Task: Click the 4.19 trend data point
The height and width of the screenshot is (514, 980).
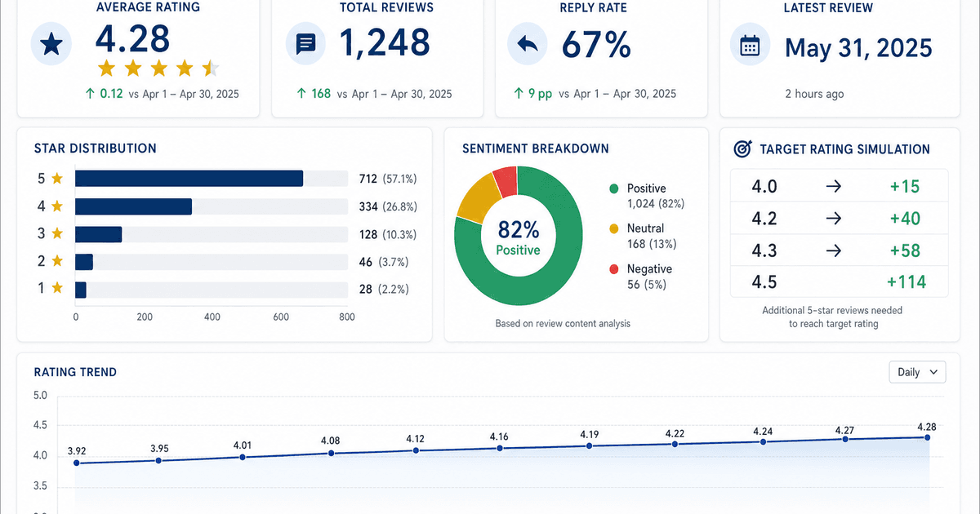Action: 589,445
